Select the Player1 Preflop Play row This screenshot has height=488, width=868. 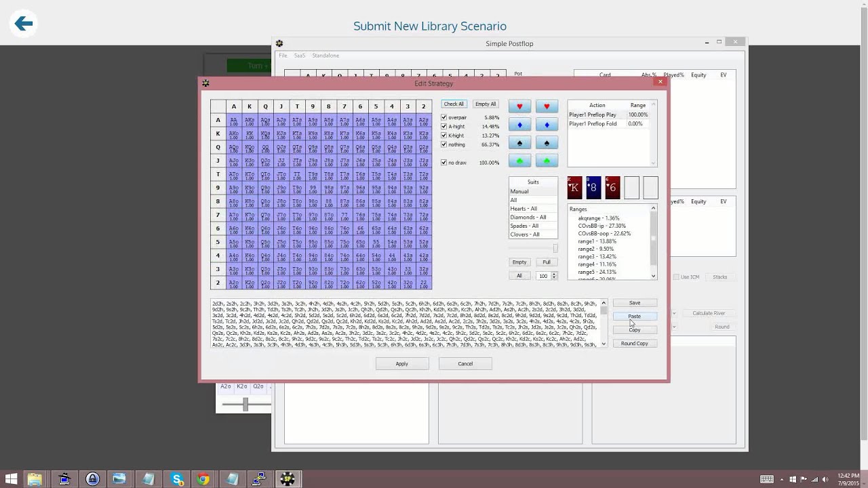[x=608, y=115]
